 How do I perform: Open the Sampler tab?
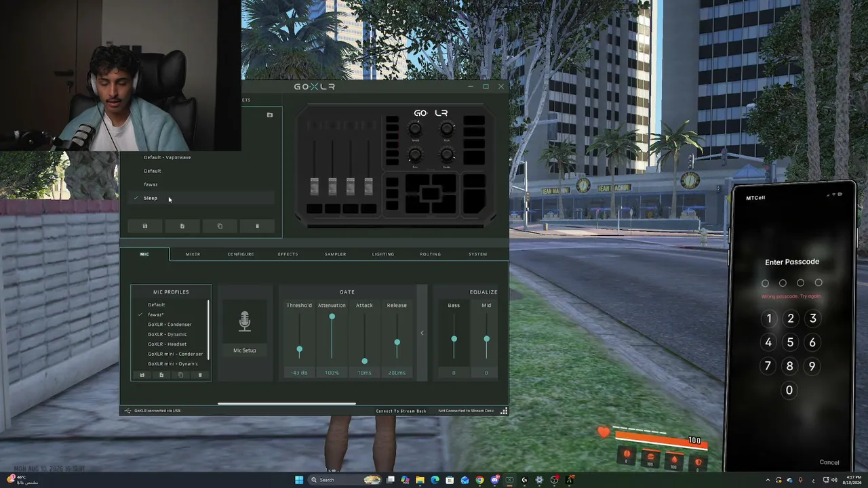(335, 254)
